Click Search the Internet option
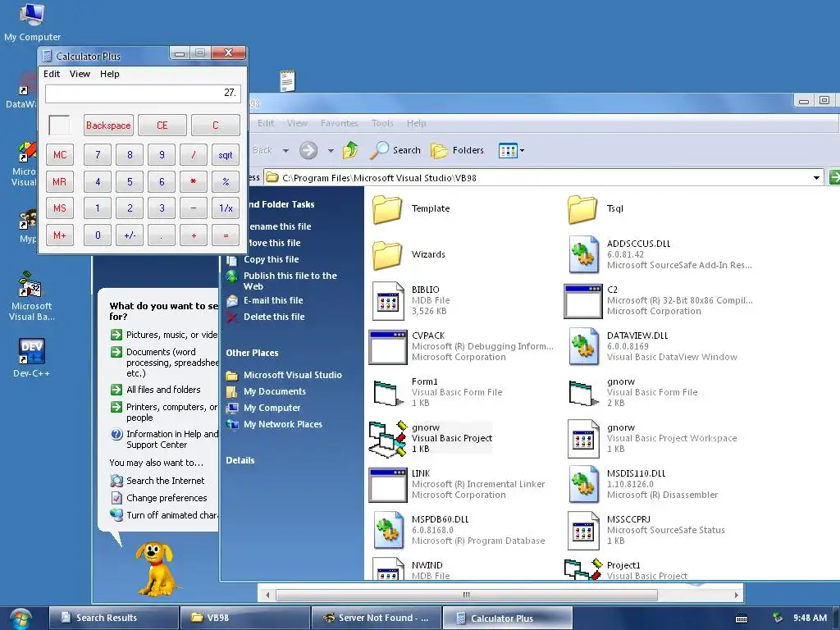The height and width of the screenshot is (630, 840). [165, 481]
